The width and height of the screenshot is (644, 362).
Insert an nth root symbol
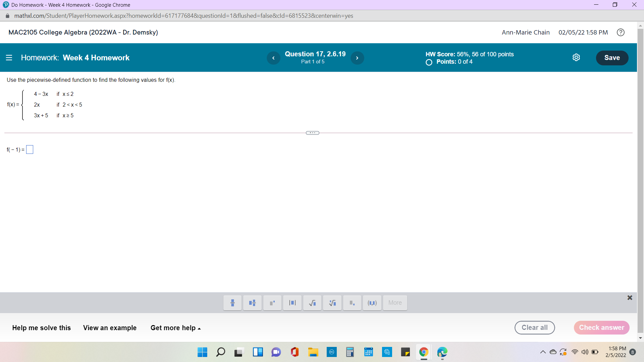click(332, 303)
